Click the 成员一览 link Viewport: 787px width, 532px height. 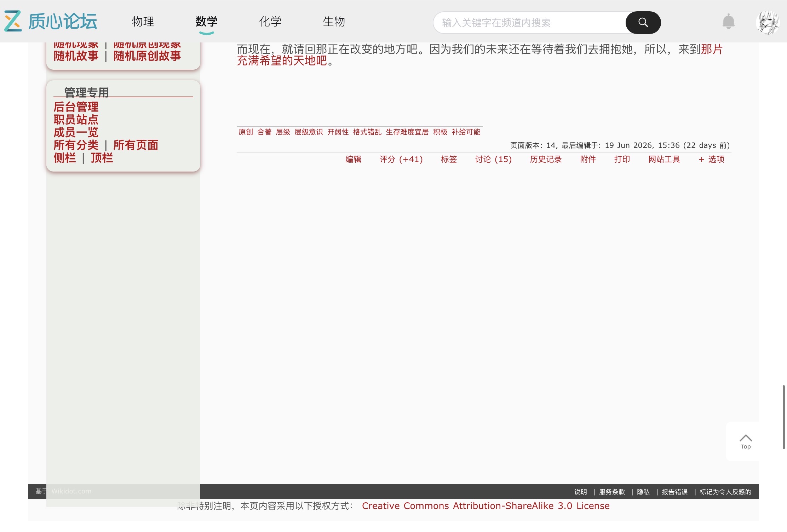point(76,132)
